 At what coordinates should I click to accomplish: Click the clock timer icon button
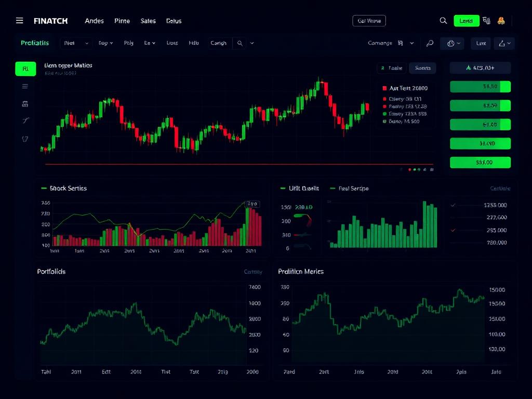(451, 44)
